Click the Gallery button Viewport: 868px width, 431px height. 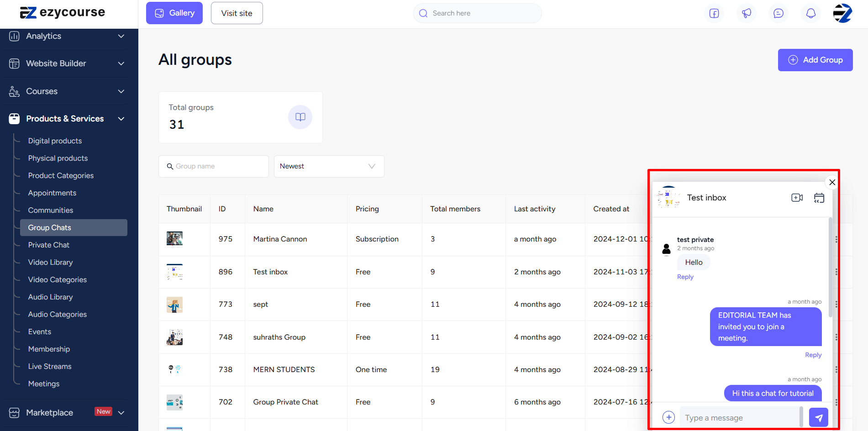click(x=174, y=13)
